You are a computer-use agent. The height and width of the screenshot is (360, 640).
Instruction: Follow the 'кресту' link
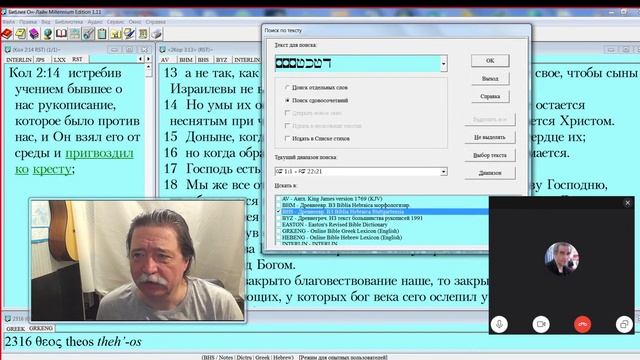[52, 169]
